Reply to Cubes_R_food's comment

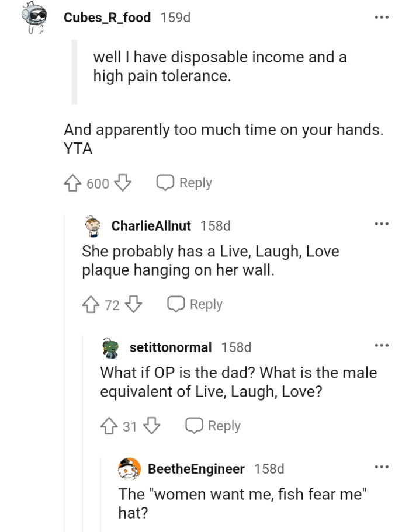click(183, 182)
